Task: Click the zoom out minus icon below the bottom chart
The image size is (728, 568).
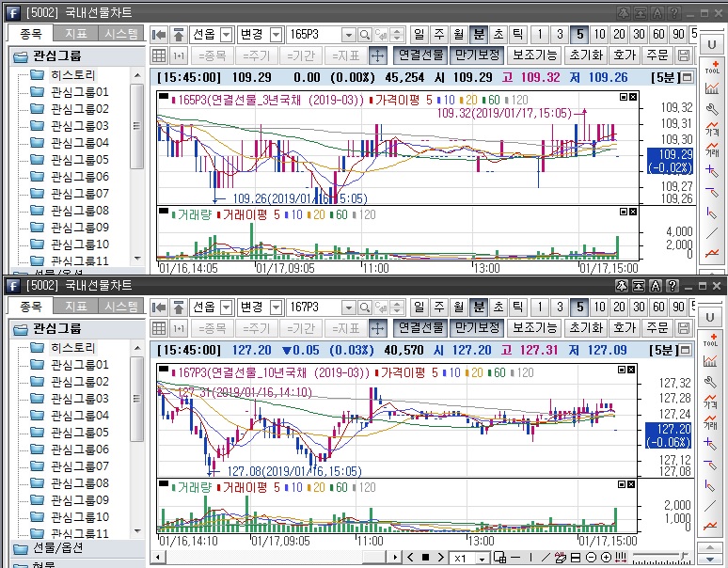Action: point(593,558)
